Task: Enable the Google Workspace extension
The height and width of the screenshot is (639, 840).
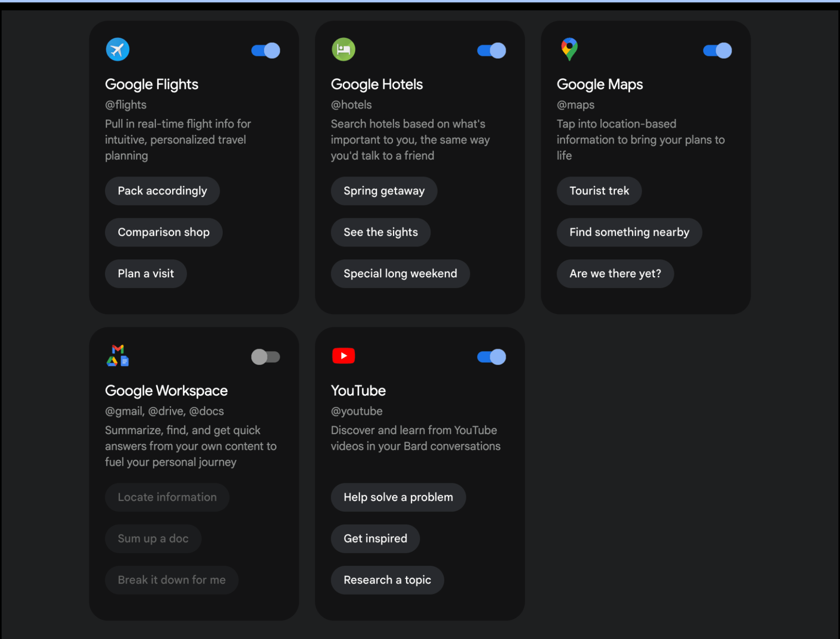Action: click(265, 357)
